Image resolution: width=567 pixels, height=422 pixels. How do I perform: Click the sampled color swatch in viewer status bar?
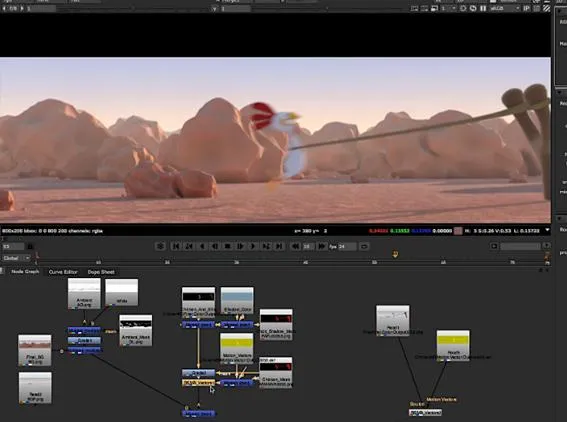[458, 231]
